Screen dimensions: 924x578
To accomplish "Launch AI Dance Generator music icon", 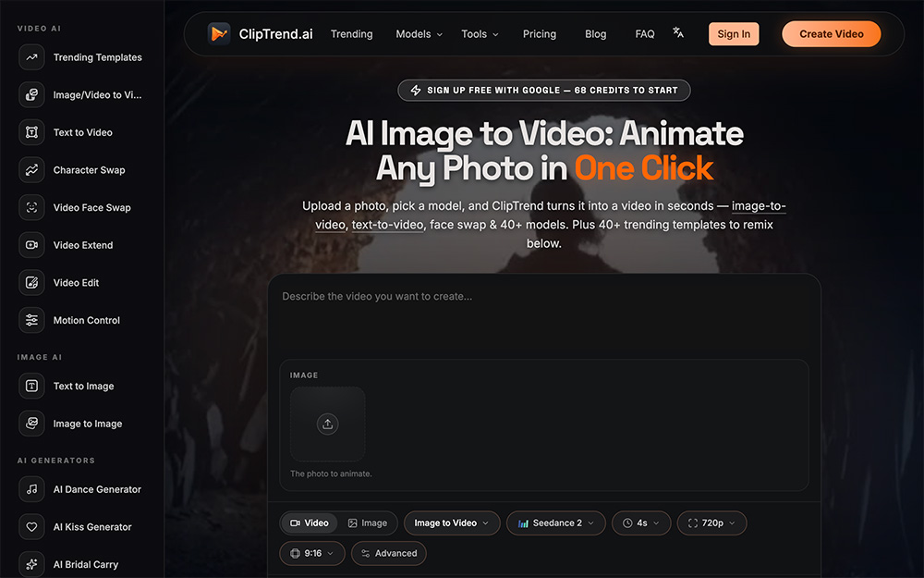I will (x=31, y=489).
